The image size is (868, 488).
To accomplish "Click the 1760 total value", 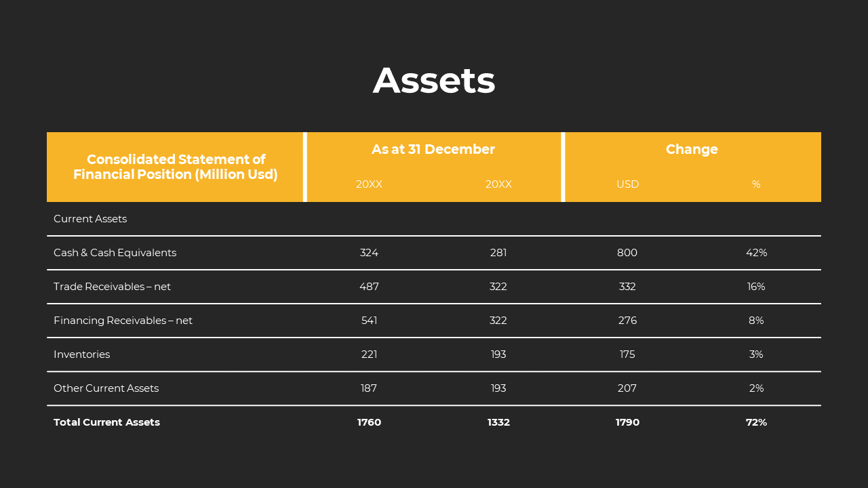I will click(369, 422).
